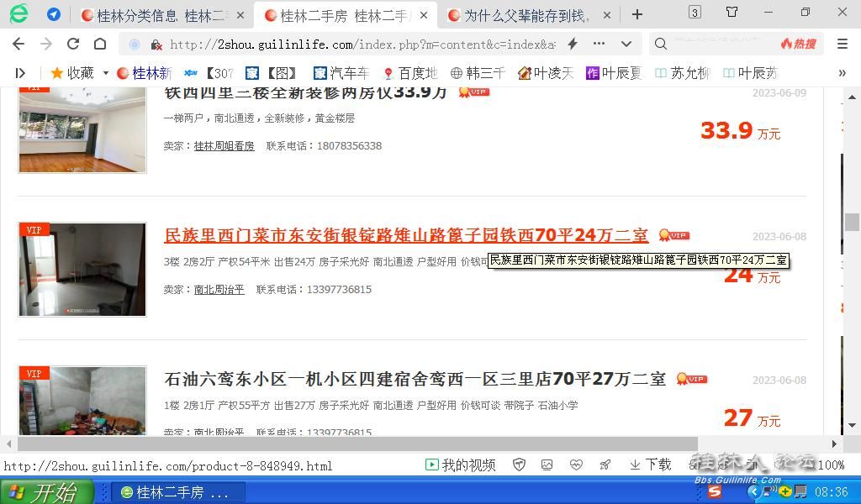Click the magnifier search icon

tap(661, 44)
